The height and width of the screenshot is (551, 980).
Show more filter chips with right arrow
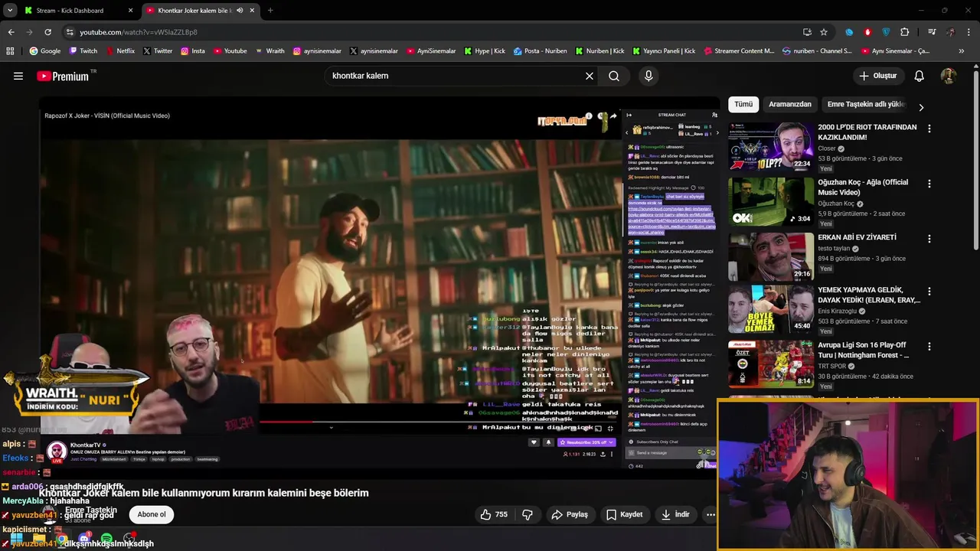click(x=921, y=107)
